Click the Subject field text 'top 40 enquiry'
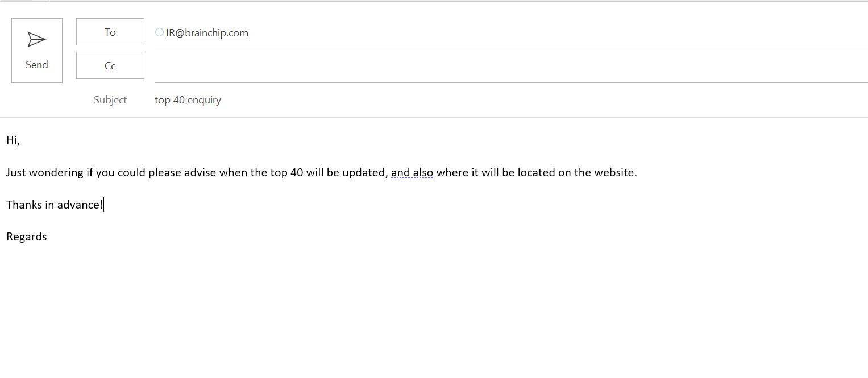This screenshot has height=378, width=868. click(188, 100)
